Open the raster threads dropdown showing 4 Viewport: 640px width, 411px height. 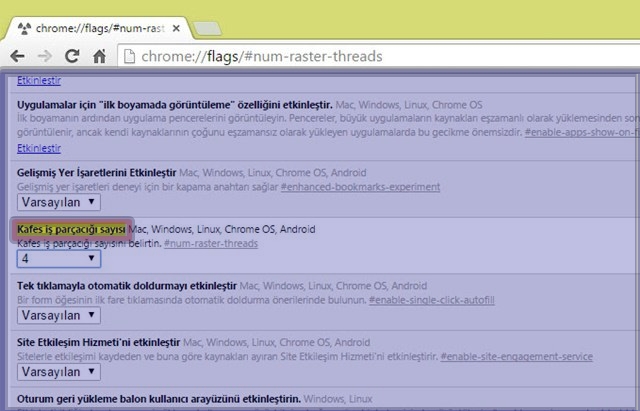pos(59,259)
